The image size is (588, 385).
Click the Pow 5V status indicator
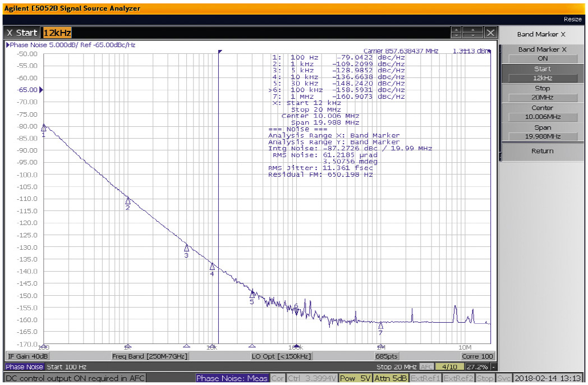[355, 378]
